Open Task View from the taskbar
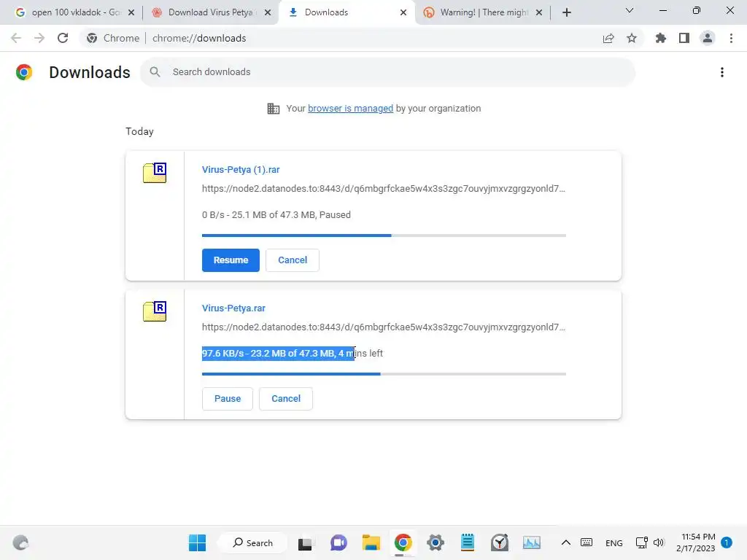 (x=305, y=542)
